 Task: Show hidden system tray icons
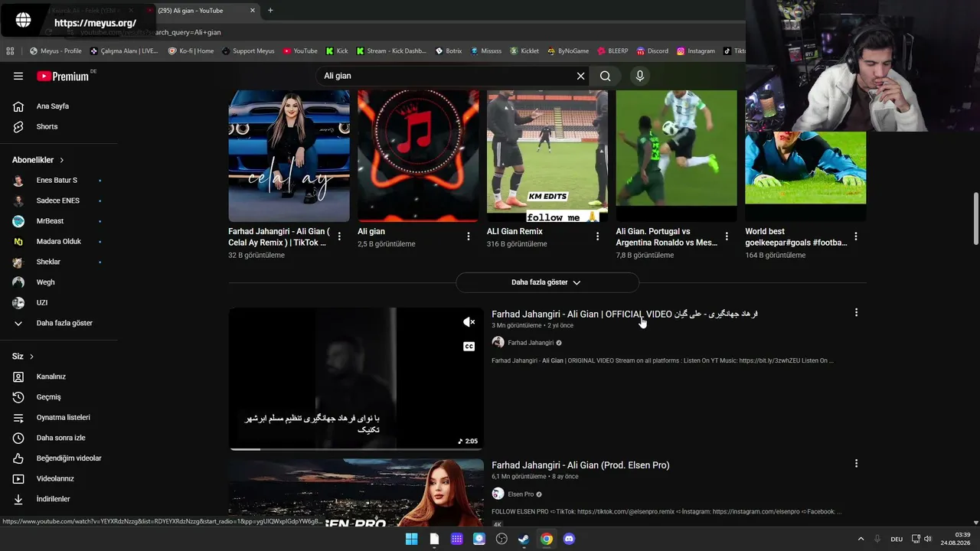(861, 539)
